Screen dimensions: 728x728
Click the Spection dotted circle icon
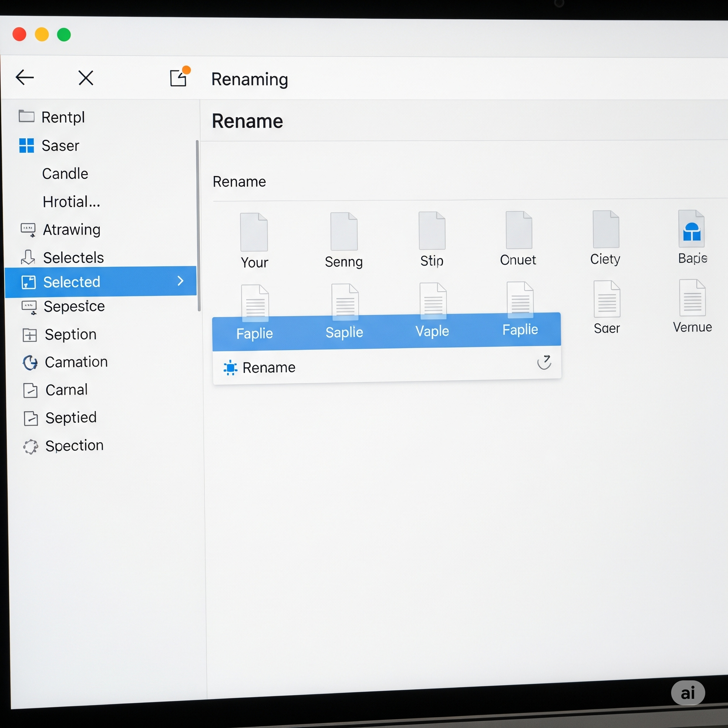click(31, 446)
